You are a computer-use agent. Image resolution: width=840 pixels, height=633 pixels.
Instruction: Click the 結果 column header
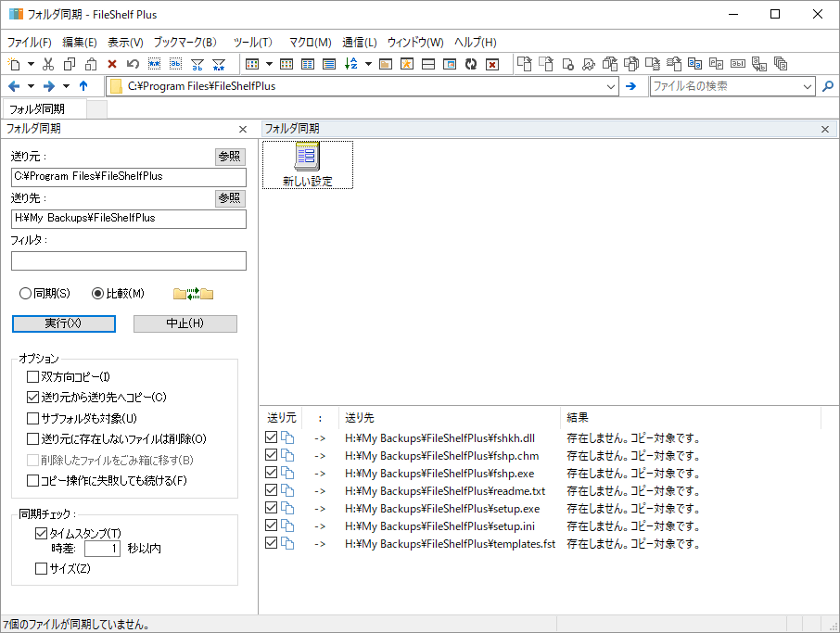click(x=691, y=418)
